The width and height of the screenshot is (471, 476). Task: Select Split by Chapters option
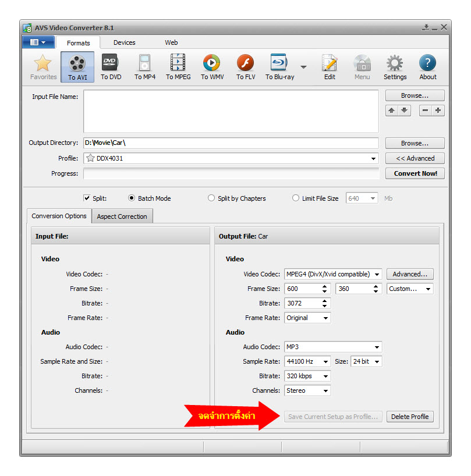(x=211, y=198)
